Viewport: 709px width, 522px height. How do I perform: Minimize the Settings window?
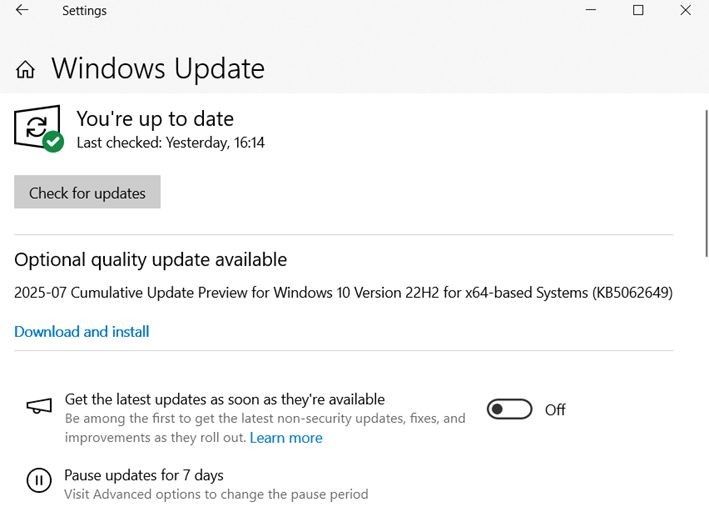click(x=591, y=11)
